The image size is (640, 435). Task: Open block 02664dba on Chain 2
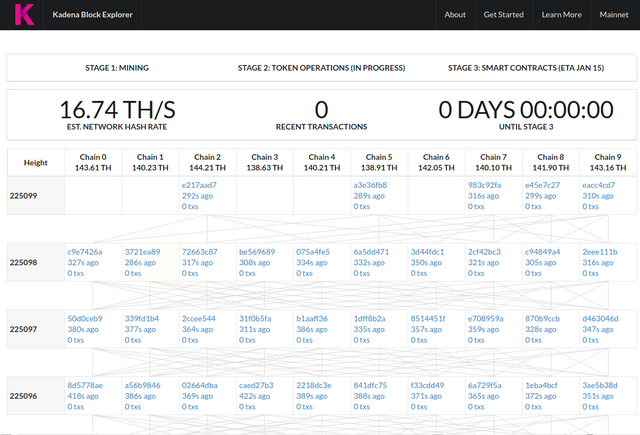coord(200,385)
